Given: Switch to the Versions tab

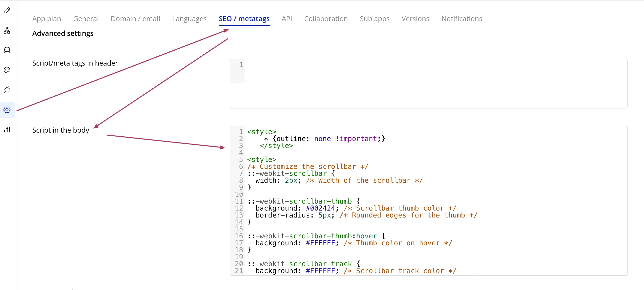Looking at the screenshot, I should [415, 19].
